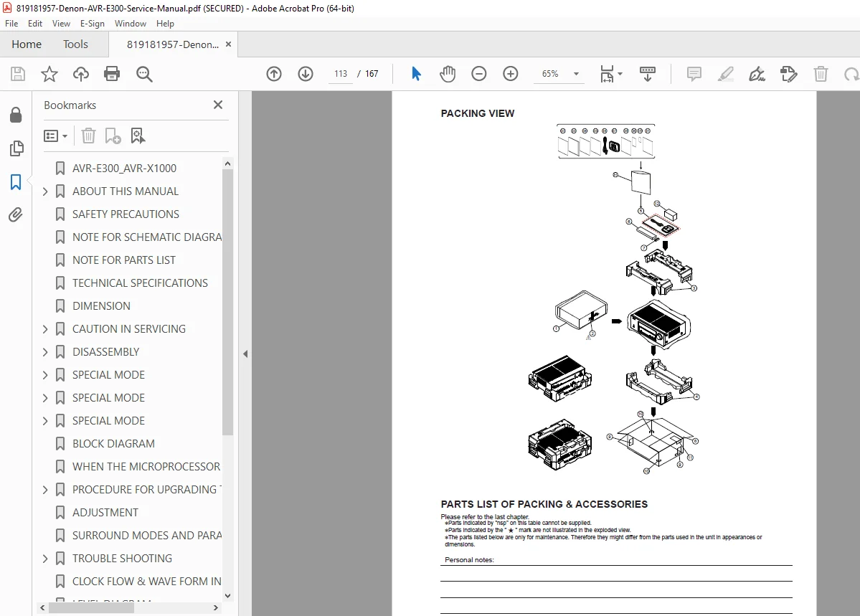Open the Window menu
The image size is (860, 616).
pos(131,24)
